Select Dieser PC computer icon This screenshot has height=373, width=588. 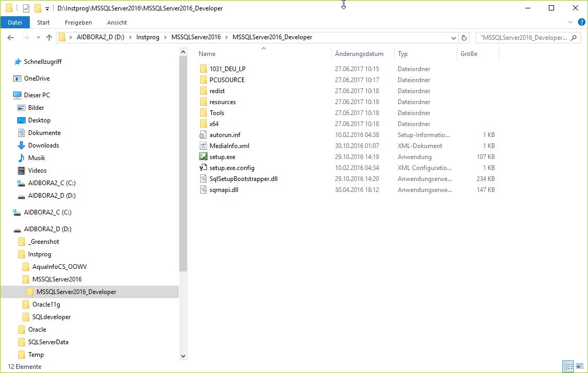click(x=17, y=95)
